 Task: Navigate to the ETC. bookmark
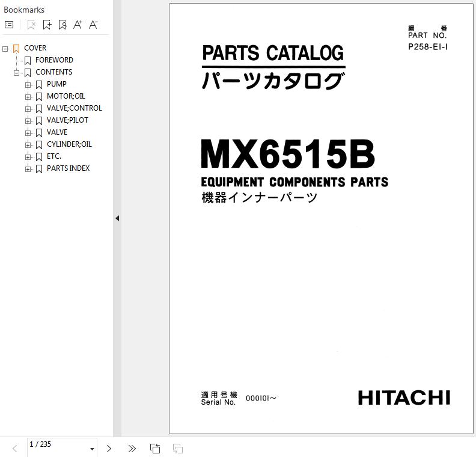tap(54, 156)
